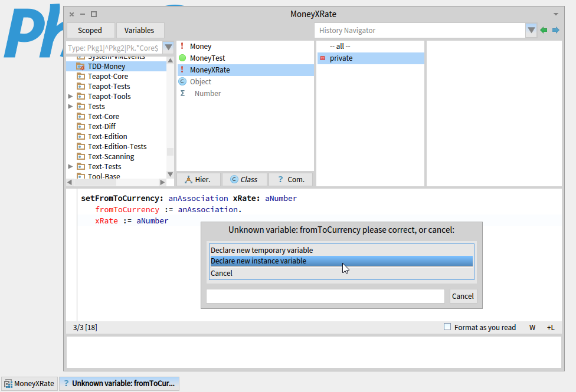
Task: Click the fromToCurrency variable in the code
Action: click(x=127, y=210)
